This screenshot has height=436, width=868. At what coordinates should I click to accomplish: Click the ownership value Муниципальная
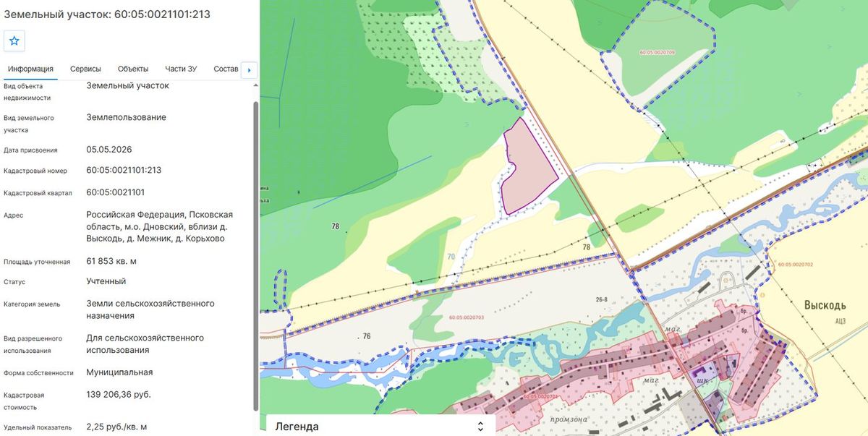[119, 372]
